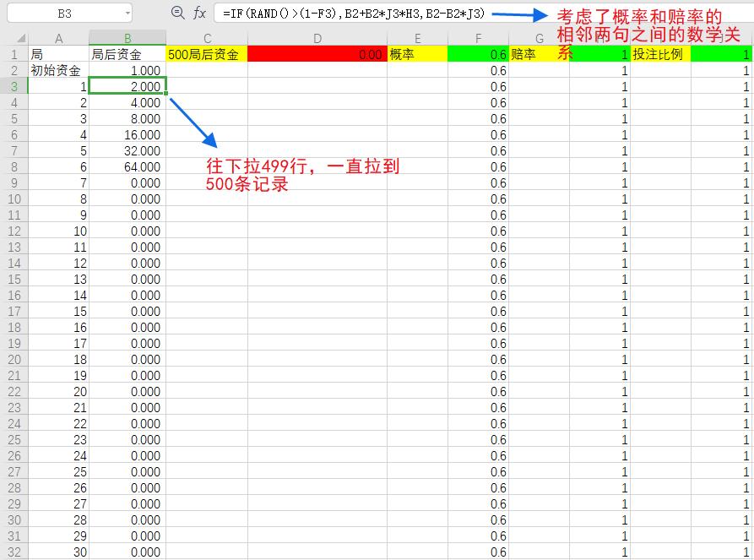Select the cell labeled 概率
The image size is (754, 560).
418,53
